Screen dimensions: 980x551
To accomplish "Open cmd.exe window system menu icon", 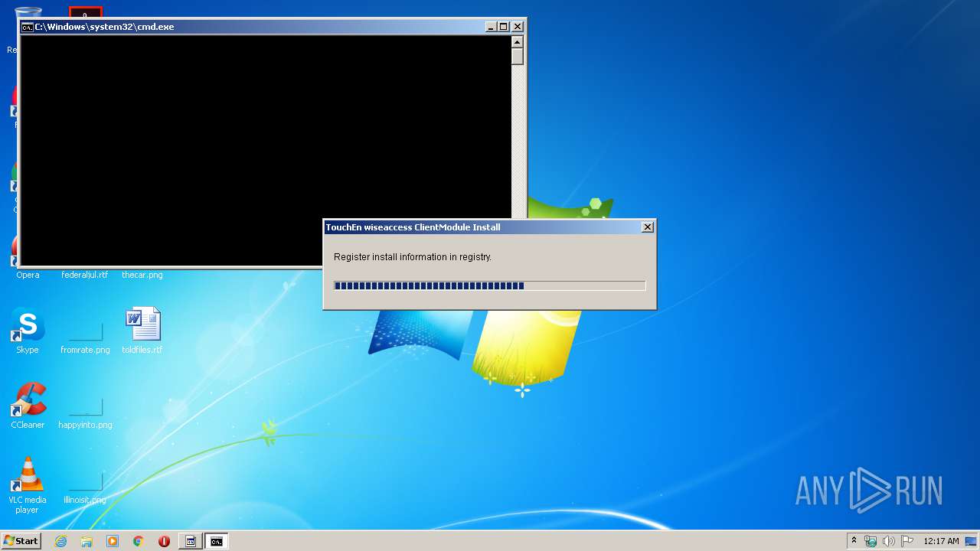I will tap(27, 27).
